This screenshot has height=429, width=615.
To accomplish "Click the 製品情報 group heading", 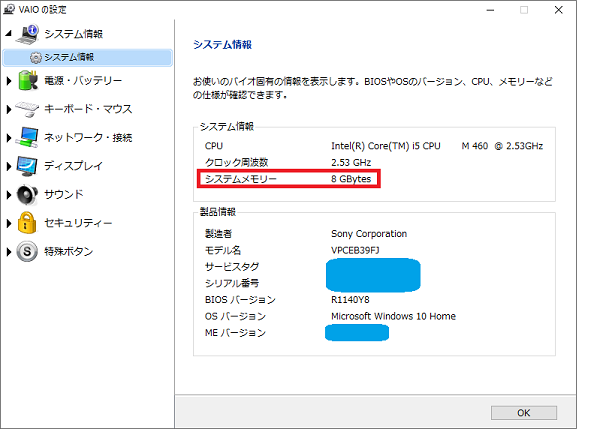I will (218, 212).
